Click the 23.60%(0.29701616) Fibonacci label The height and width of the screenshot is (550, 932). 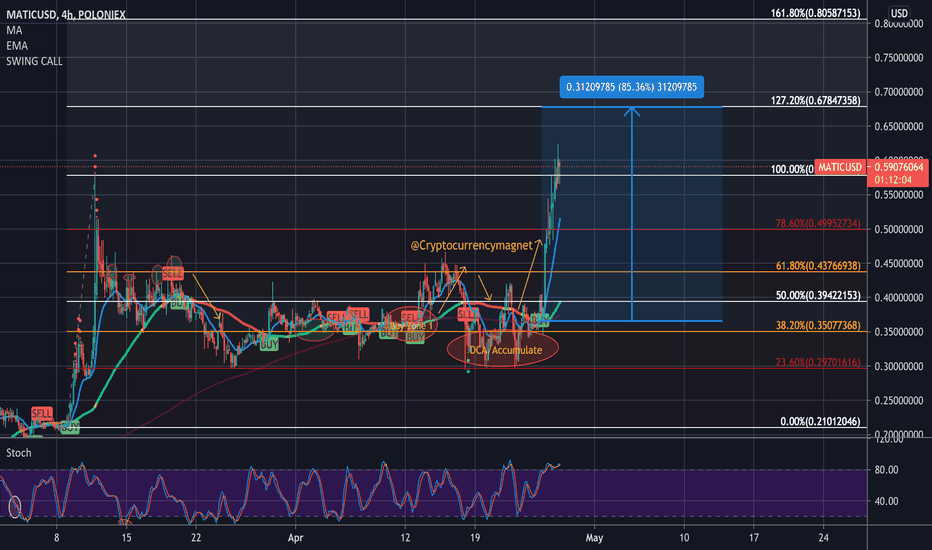818,362
